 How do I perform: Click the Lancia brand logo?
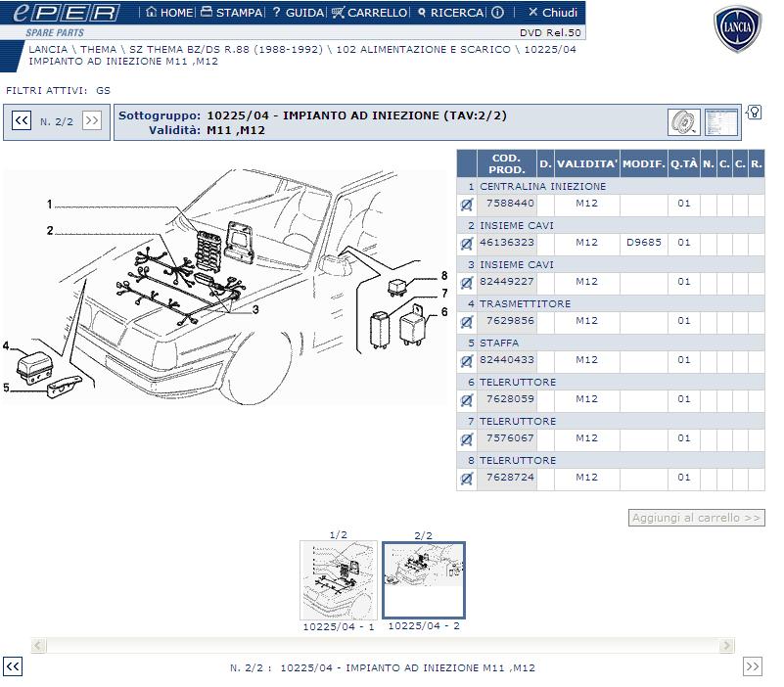coord(737,28)
